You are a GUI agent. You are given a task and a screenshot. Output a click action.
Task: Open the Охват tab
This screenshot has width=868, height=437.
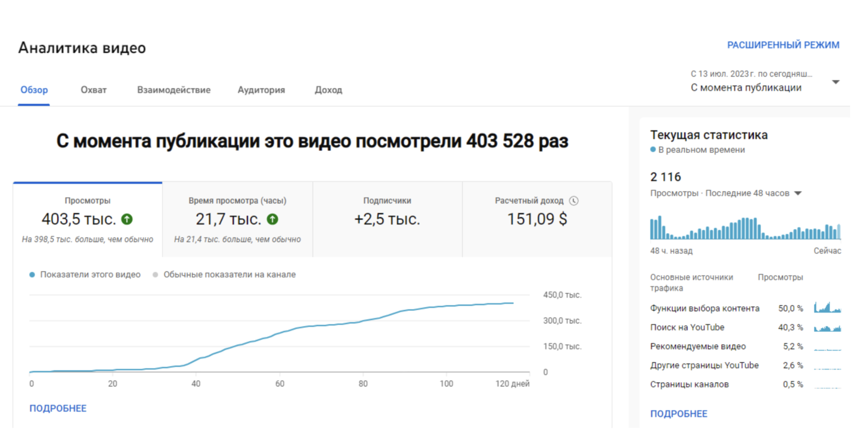pyautogui.click(x=94, y=90)
